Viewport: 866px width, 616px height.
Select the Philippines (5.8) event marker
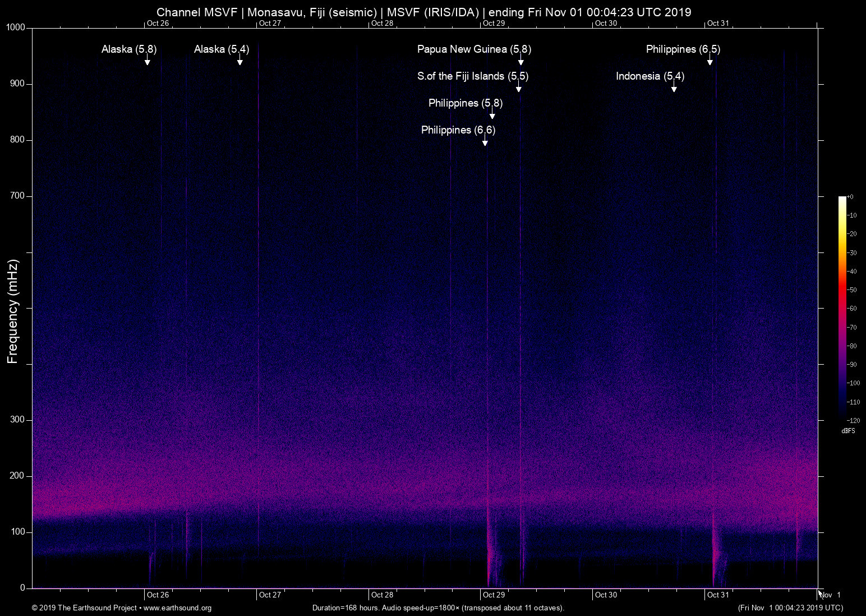pos(492,116)
